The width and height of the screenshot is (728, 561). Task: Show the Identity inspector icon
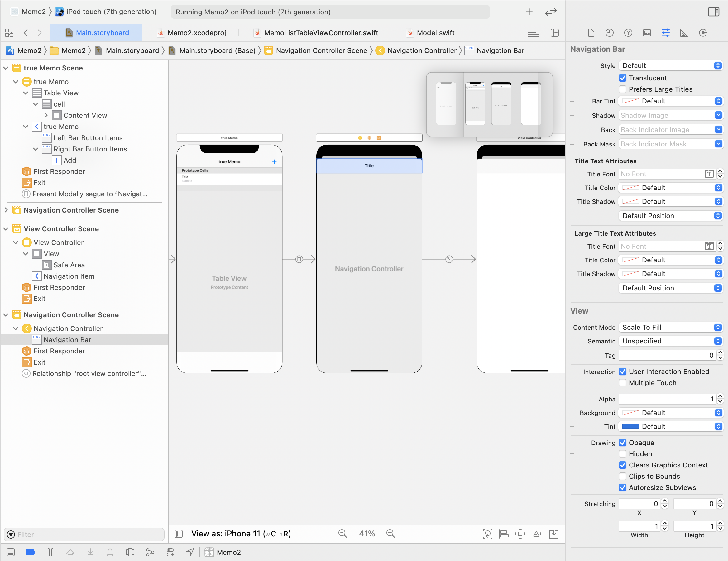point(647,33)
